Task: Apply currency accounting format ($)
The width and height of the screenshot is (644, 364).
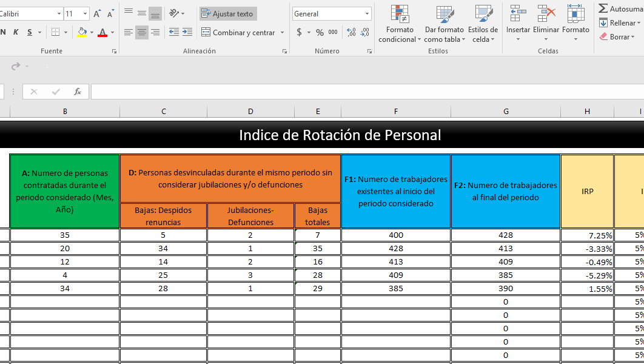Action: click(x=299, y=32)
